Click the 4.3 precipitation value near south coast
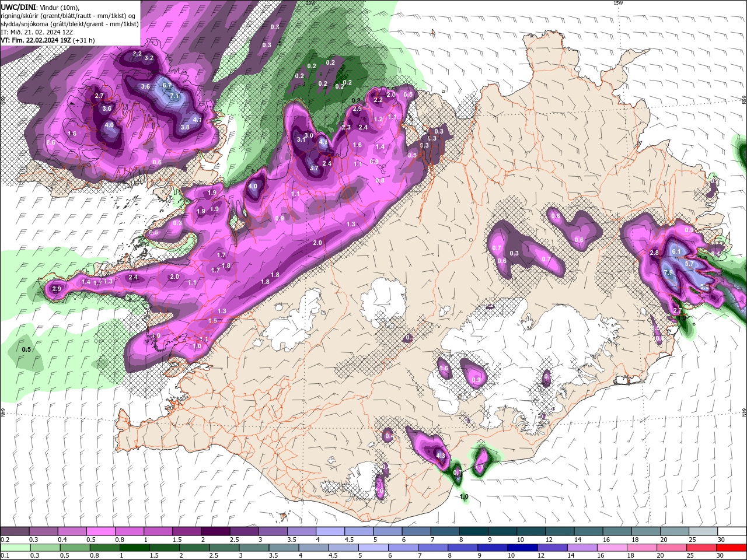747x560 pixels. tap(441, 456)
